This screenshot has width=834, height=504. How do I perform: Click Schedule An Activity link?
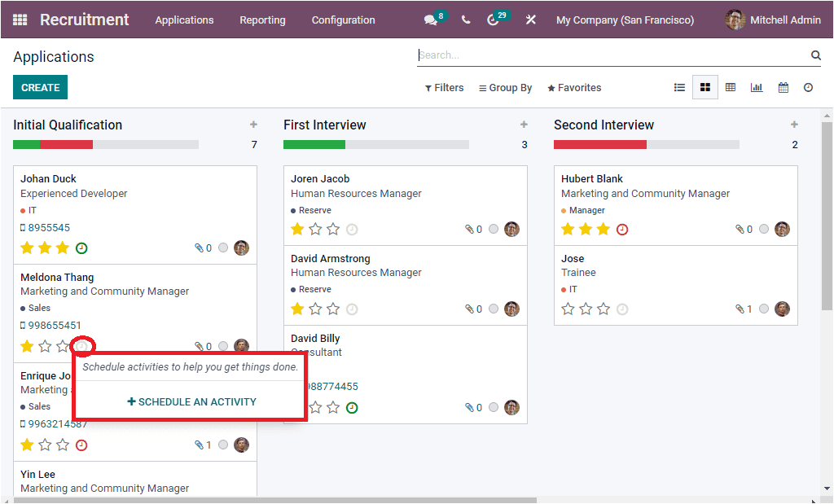pos(190,402)
